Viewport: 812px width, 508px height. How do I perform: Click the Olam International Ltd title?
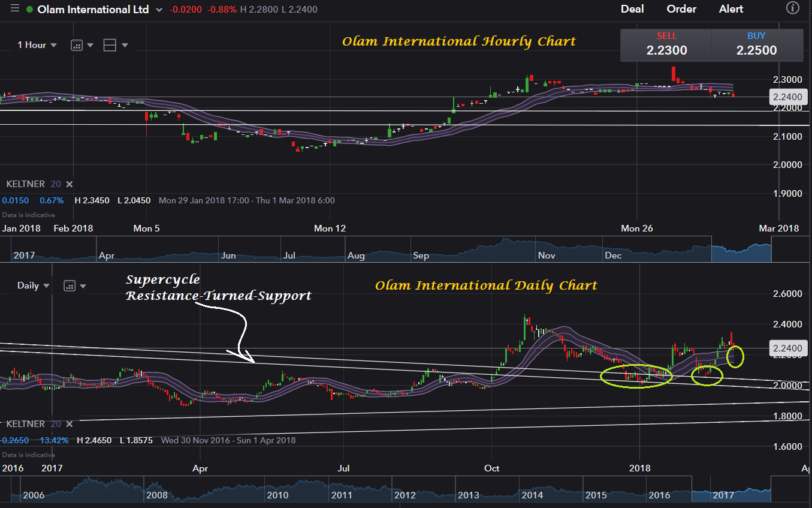[93, 10]
